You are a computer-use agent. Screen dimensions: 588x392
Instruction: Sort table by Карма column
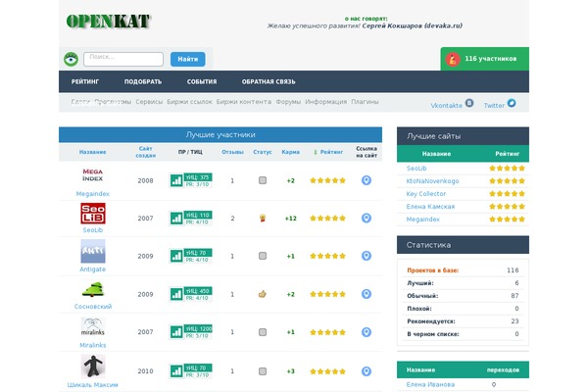pyautogui.click(x=291, y=152)
